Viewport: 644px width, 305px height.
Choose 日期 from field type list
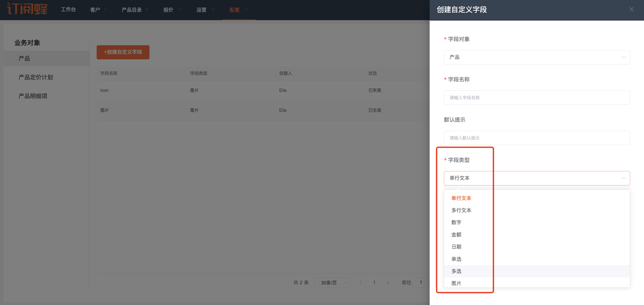tap(456, 247)
